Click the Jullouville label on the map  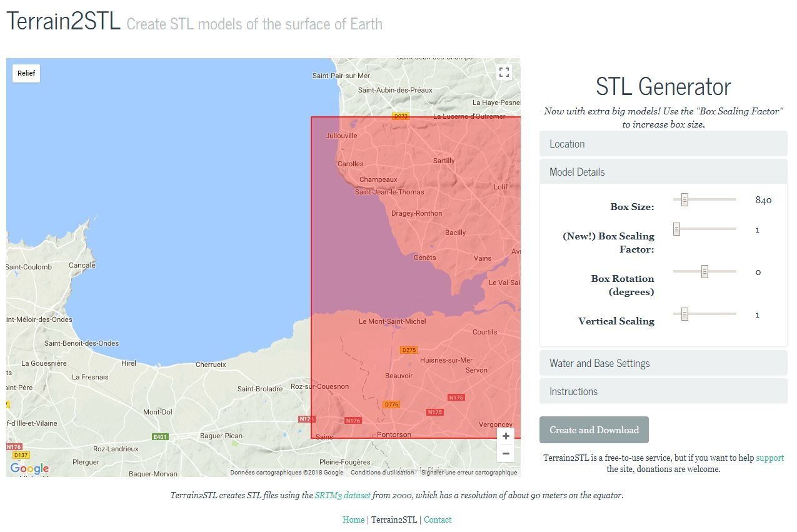(342, 136)
